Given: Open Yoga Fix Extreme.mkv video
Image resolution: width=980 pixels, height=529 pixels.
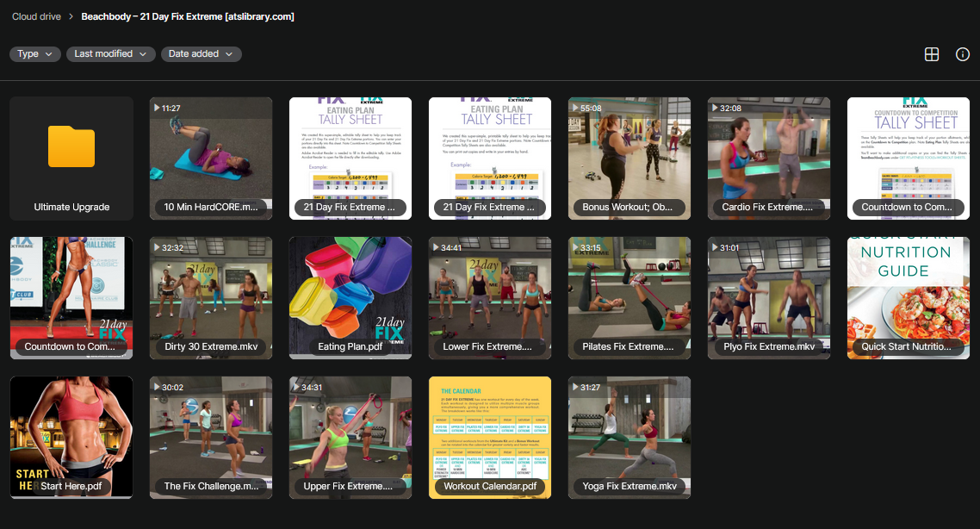Looking at the screenshot, I should pyautogui.click(x=630, y=438).
